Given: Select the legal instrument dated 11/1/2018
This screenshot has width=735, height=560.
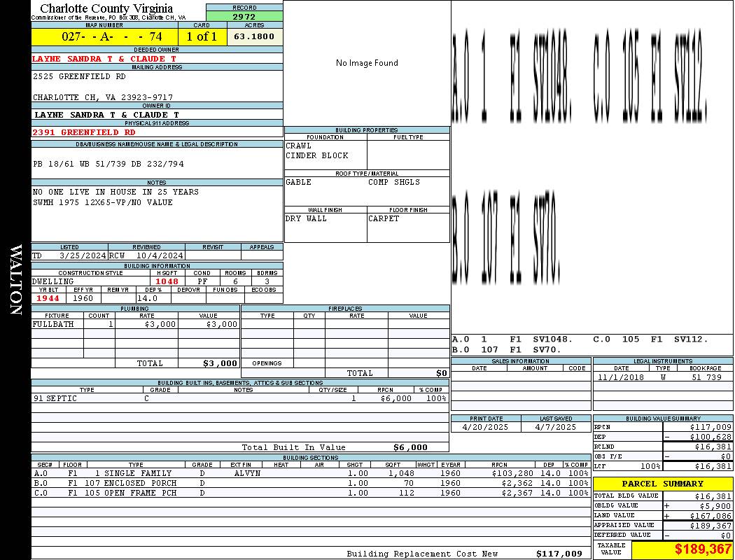Looking at the screenshot, I should pos(663,377).
